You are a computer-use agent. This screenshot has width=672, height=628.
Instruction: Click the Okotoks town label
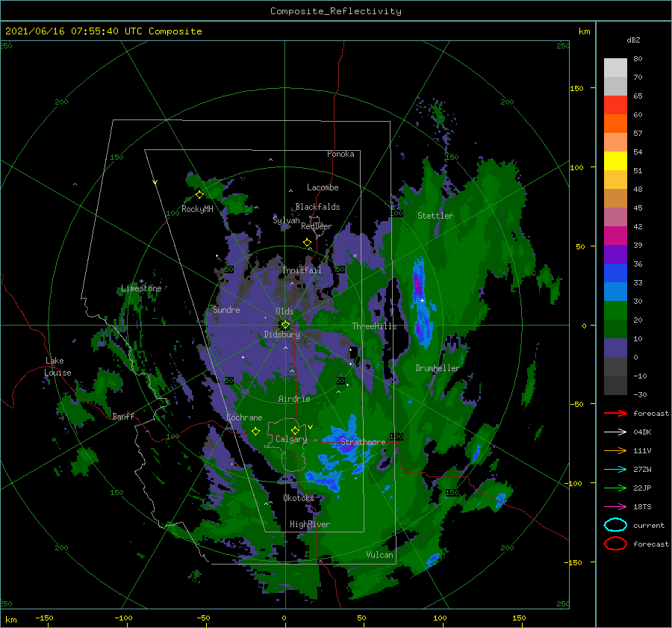tap(299, 497)
